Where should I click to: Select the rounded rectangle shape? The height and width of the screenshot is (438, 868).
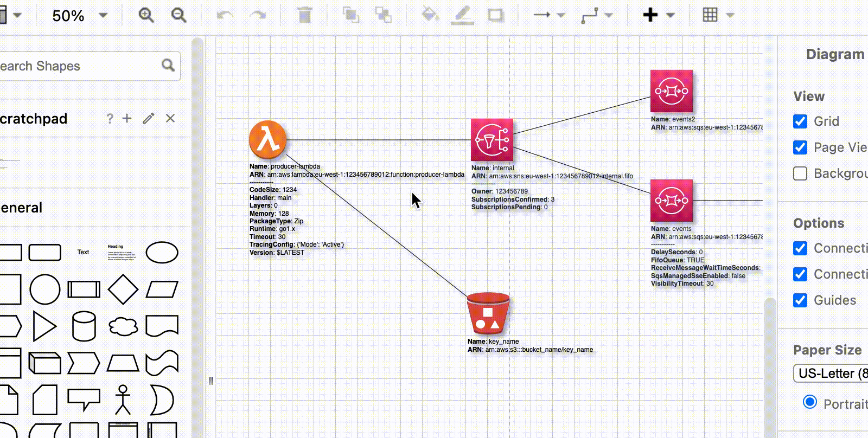point(44,253)
